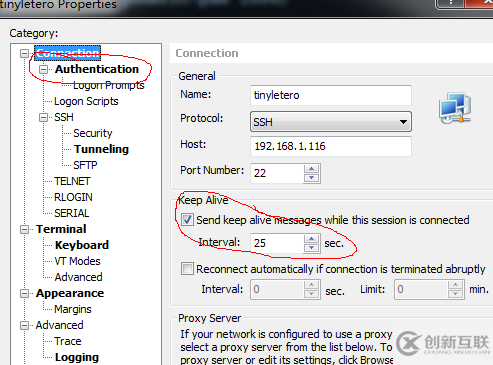The width and height of the screenshot is (493, 365).
Task: Click the Host address field
Action: (x=331, y=146)
